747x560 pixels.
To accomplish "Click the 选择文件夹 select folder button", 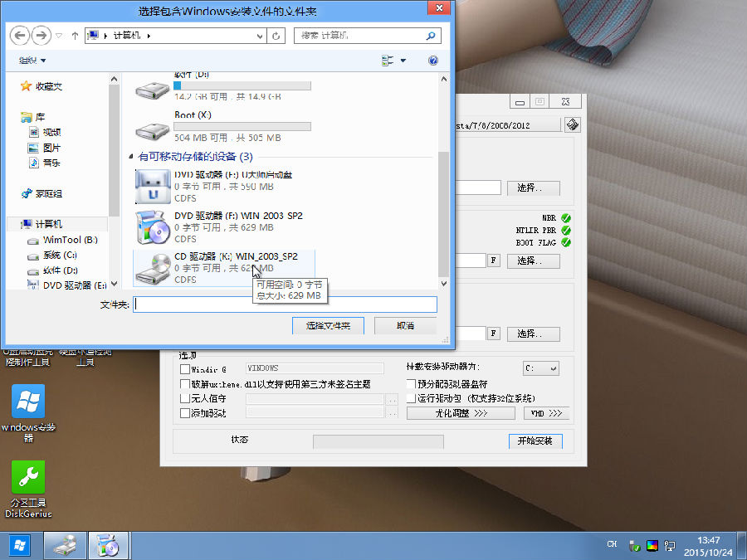I will pos(328,326).
